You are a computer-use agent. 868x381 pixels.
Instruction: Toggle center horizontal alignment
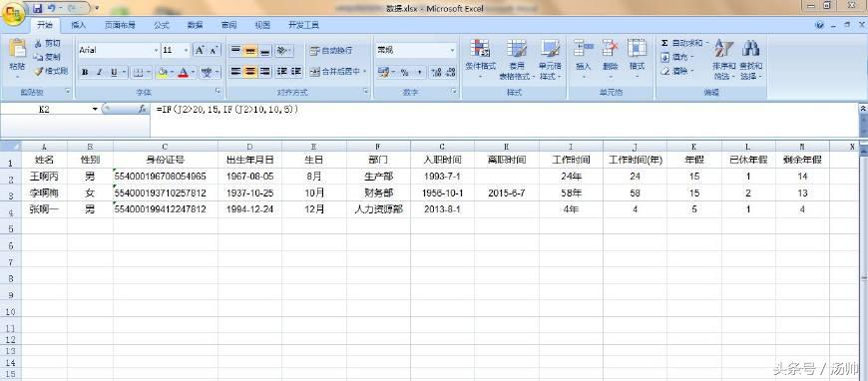point(250,72)
